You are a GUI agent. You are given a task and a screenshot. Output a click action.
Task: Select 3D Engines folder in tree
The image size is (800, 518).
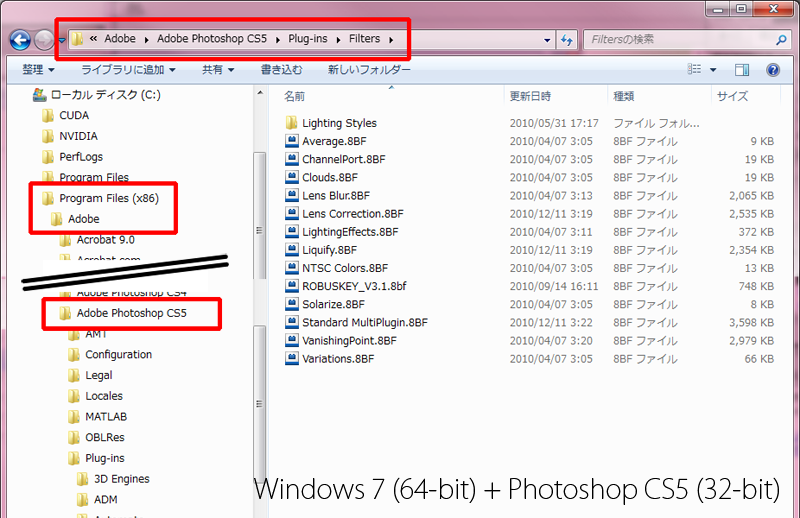click(113, 479)
